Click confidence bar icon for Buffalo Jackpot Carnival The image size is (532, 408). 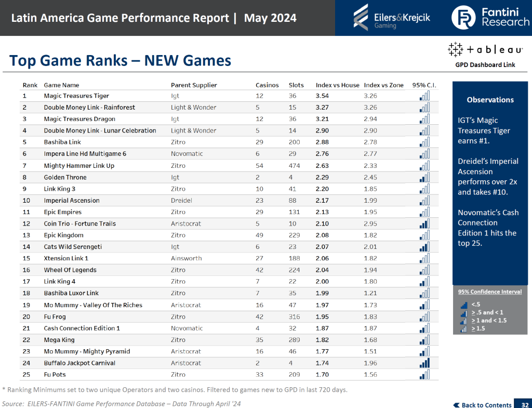coord(424,363)
